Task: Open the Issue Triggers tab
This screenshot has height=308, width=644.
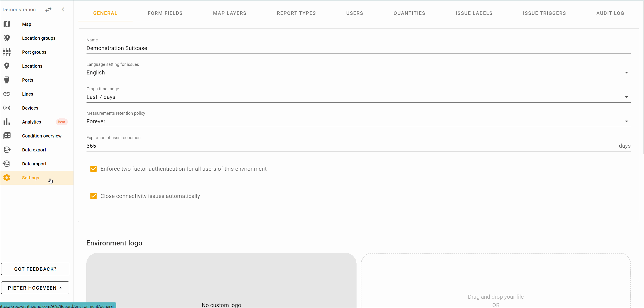Action: (x=544, y=13)
